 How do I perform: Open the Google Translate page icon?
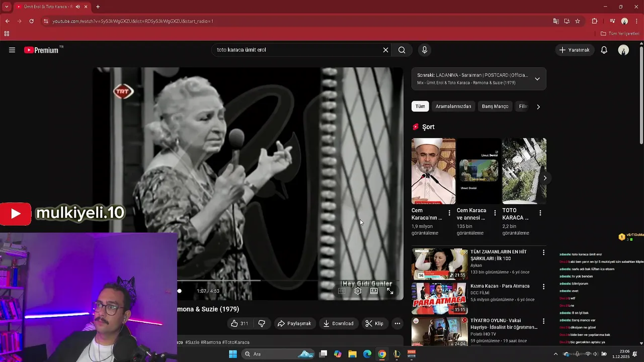(556, 21)
